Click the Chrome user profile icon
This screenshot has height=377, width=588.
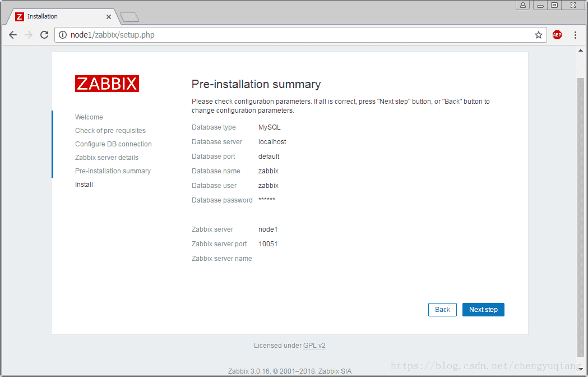[x=523, y=5]
